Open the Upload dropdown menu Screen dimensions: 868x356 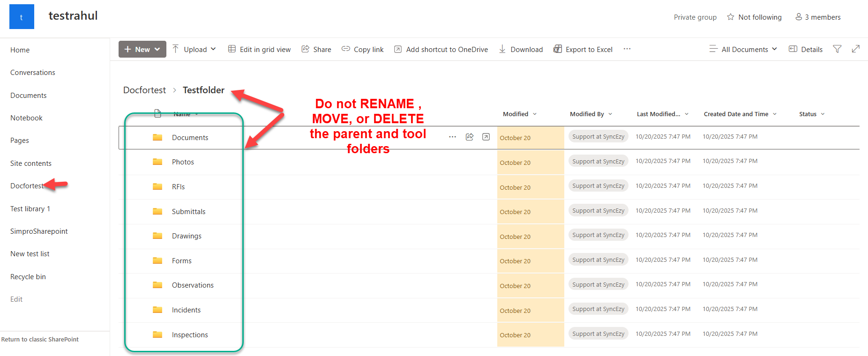(194, 49)
